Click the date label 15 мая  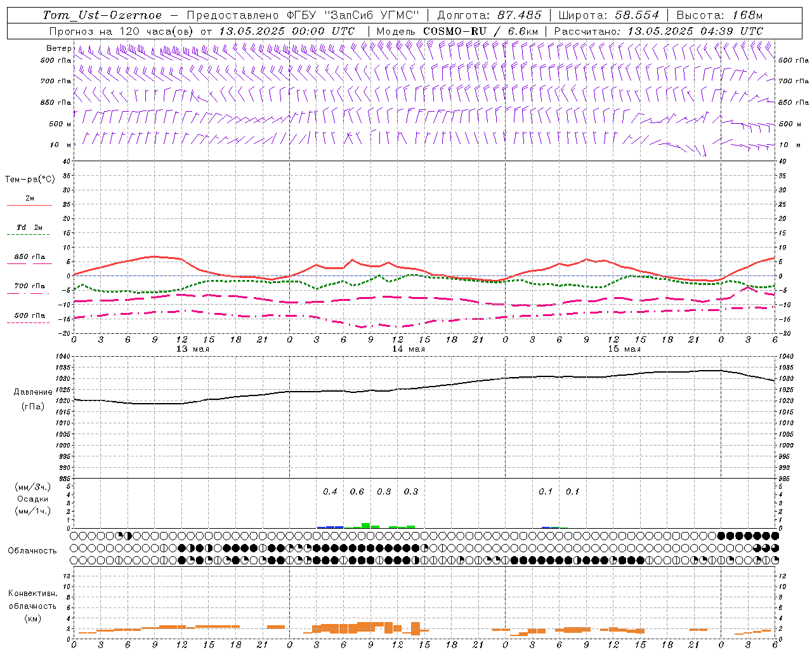coord(624,349)
